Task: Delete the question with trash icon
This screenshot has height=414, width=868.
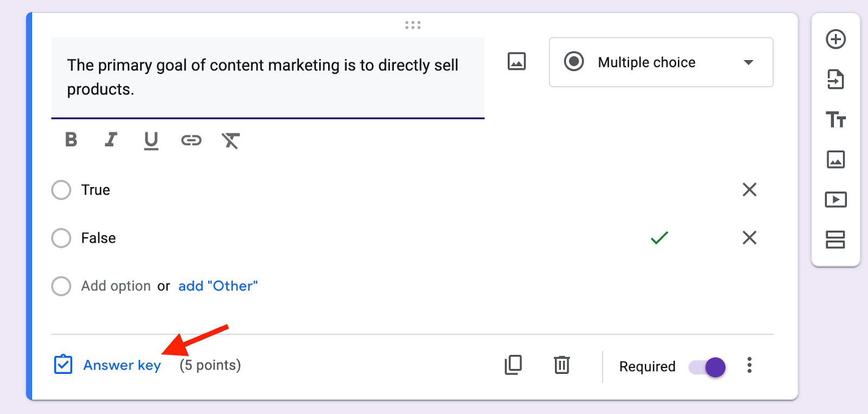Action: click(561, 365)
